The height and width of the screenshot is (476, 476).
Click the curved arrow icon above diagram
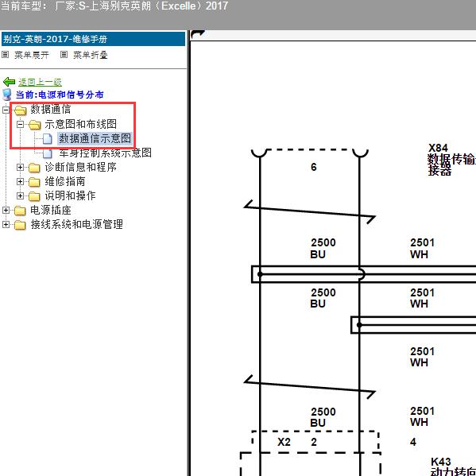[x=198, y=34]
